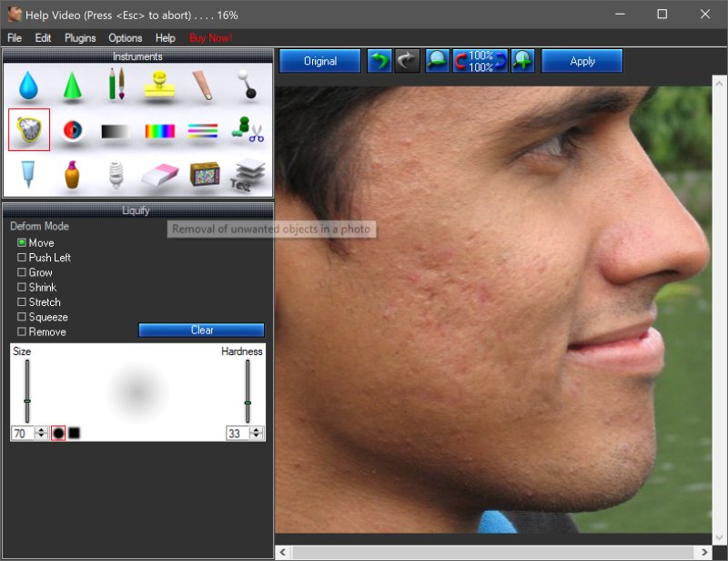The width and height of the screenshot is (728, 561).
Task: Click the Liquify panel header
Action: point(138,210)
